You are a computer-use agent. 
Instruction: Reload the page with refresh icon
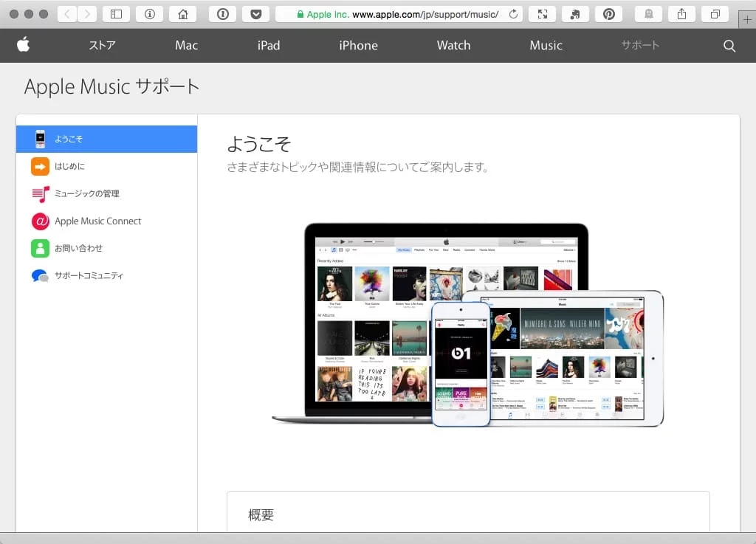[x=514, y=14]
